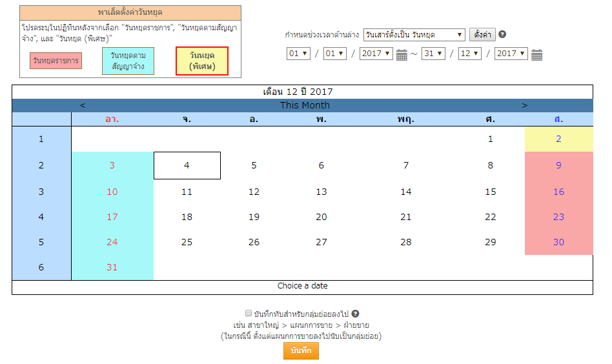
Task: Expand the end year 2017 dropdown
Action: tap(511, 54)
